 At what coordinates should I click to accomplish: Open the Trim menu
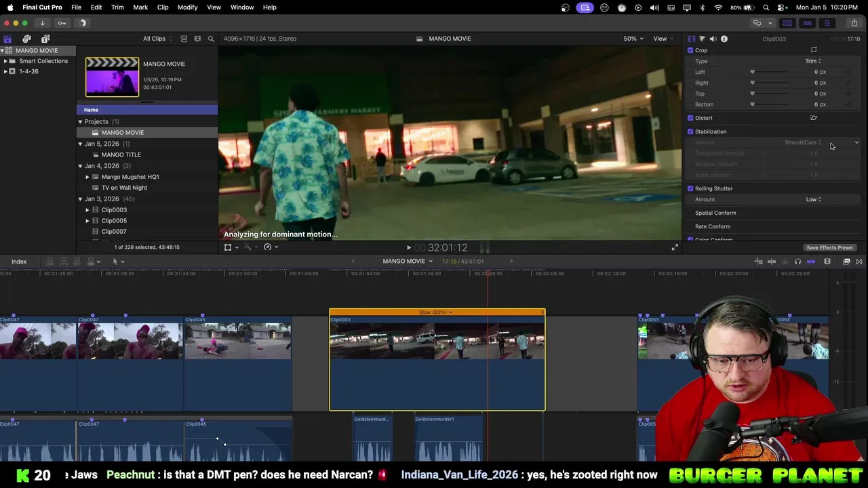click(x=117, y=7)
